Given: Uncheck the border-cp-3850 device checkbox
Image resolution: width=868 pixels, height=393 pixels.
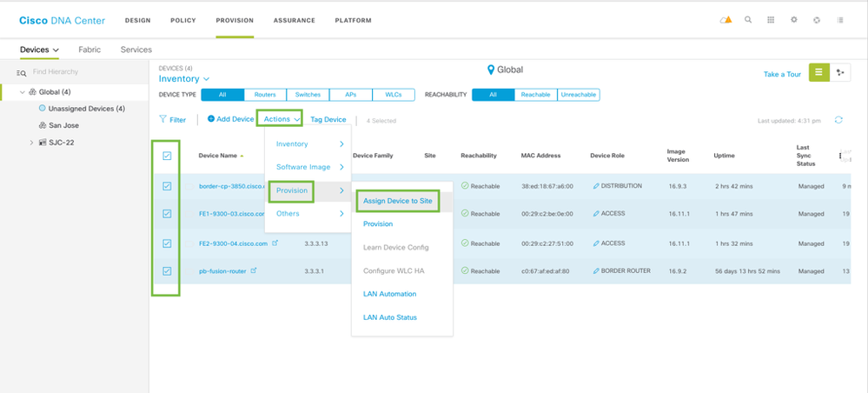Looking at the screenshot, I should coord(167,186).
